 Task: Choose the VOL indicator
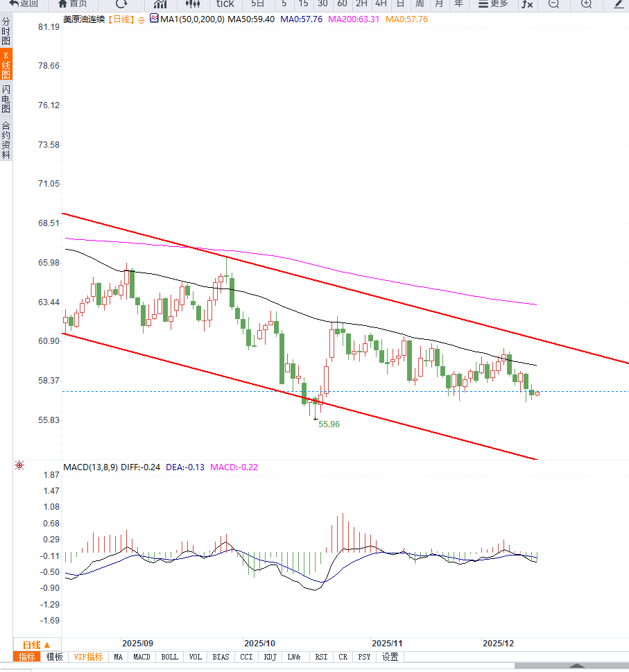[x=196, y=657]
